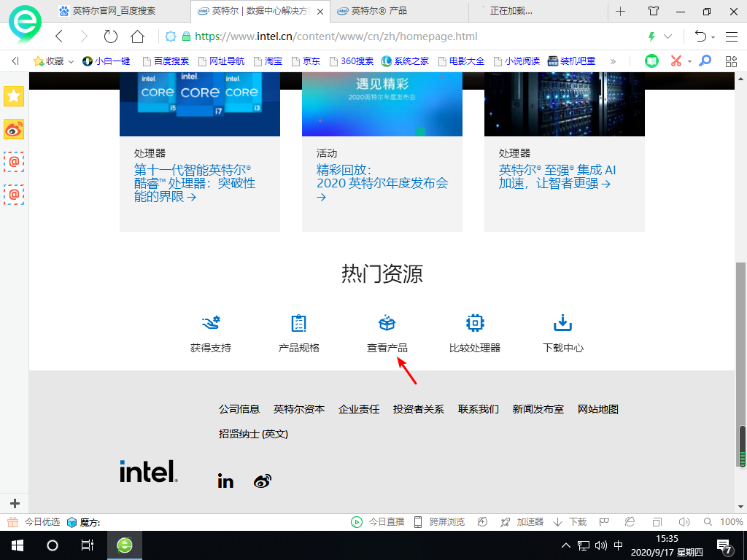
Task: Mute the browser via the speaker icon
Action: (684, 522)
